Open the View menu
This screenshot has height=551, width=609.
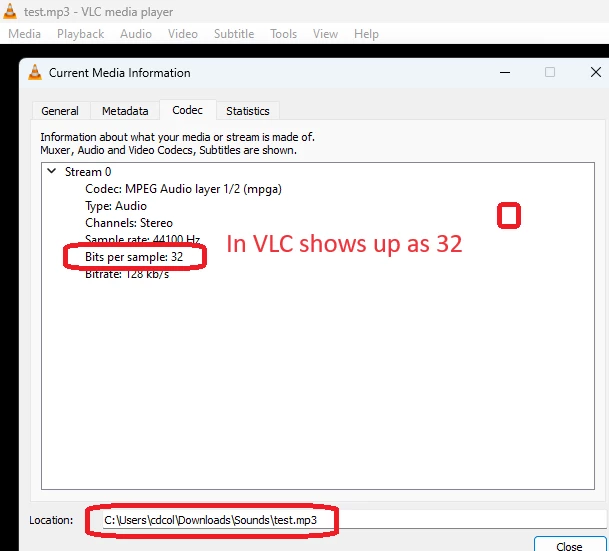pyautogui.click(x=325, y=34)
